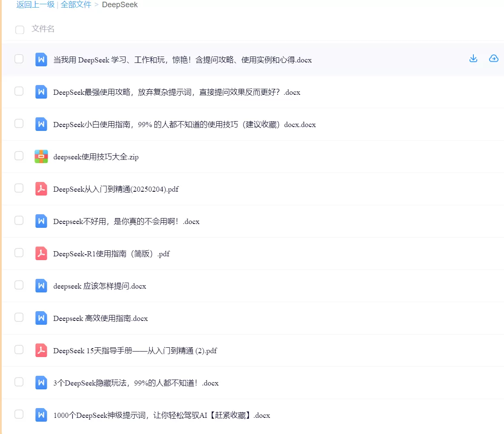Click PDF icon of DeepSeek 15天指导手册

click(x=41, y=351)
